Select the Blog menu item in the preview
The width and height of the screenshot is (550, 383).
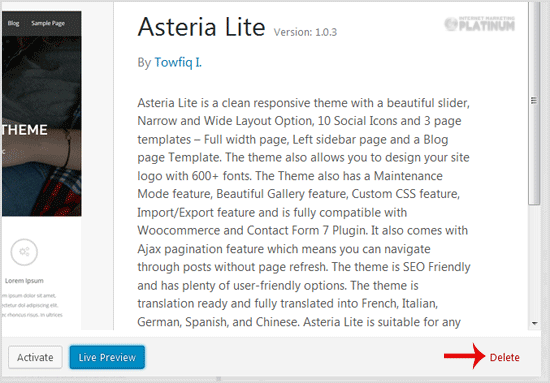click(13, 23)
